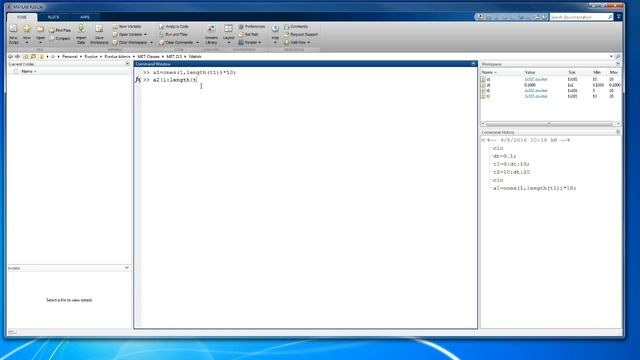This screenshot has width=640, height=360.
Task: Expand the Clear Workspace dropdown arrow
Action: coord(151,42)
